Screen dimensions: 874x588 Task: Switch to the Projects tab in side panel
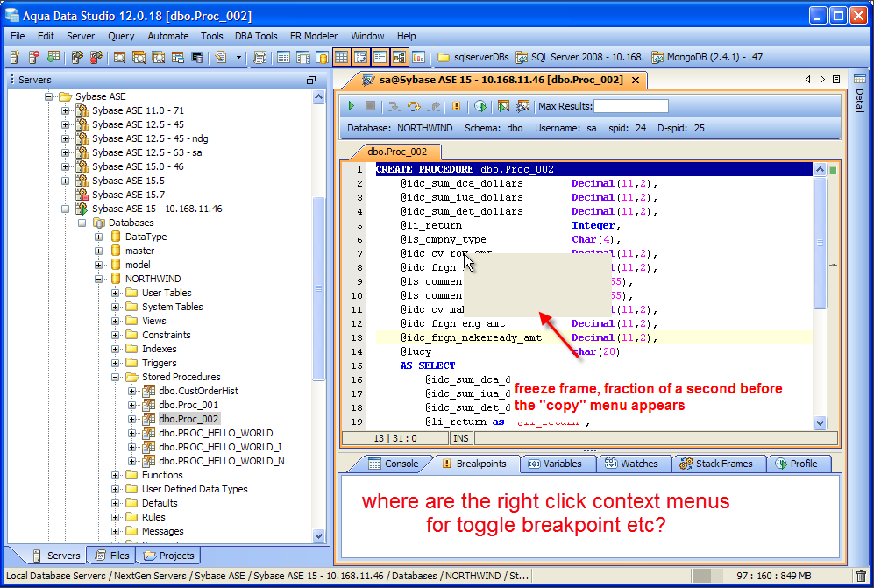(169, 556)
